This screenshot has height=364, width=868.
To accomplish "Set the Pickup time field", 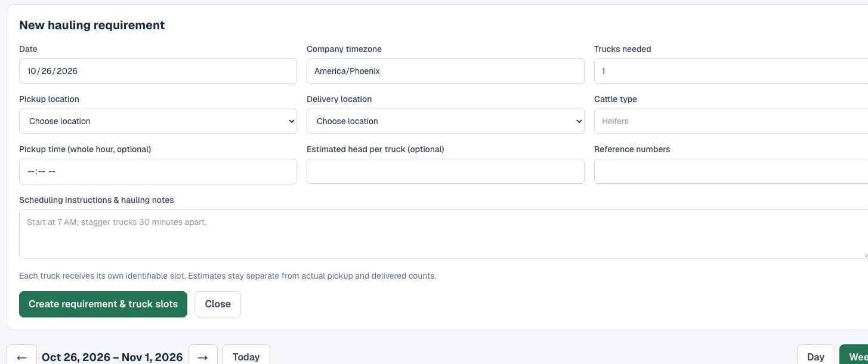I will coord(157,171).
